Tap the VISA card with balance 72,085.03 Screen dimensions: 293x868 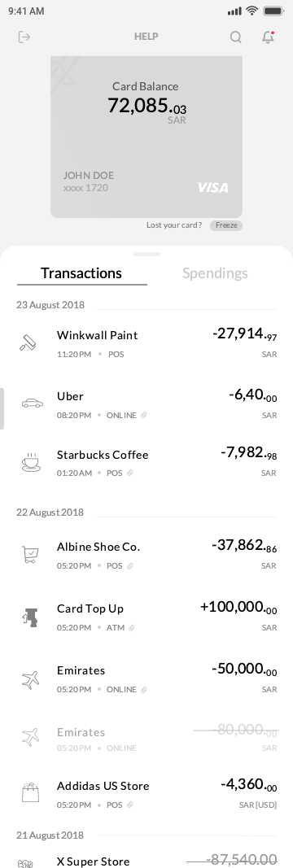(x=146, y=137)
